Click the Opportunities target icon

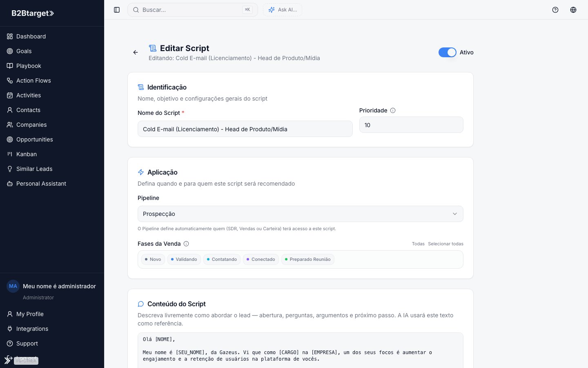[x=10, y=139]
